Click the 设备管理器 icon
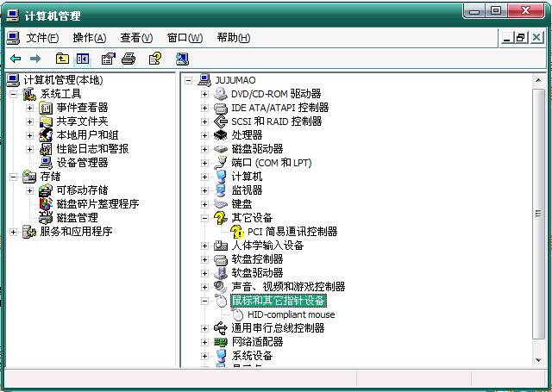552x392 pixels. [46, 163]
